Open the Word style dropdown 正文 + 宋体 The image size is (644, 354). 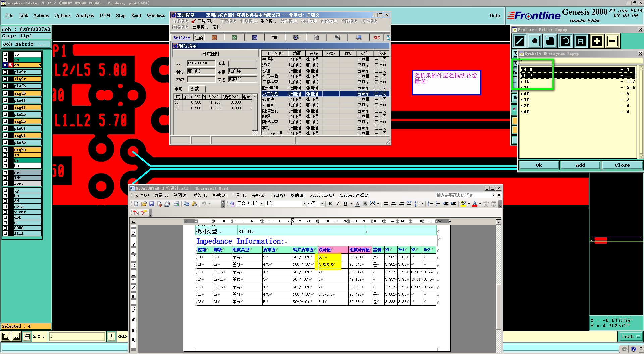click(262, 204)
